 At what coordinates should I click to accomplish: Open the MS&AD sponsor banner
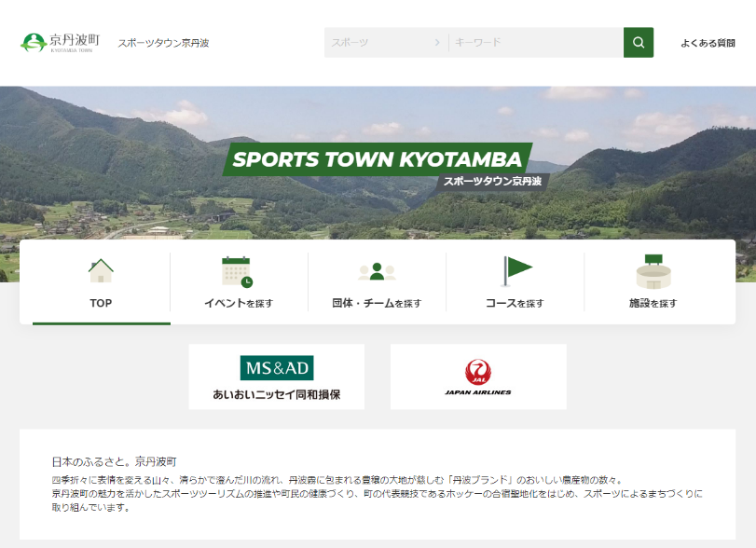click(x=277, y=377)
